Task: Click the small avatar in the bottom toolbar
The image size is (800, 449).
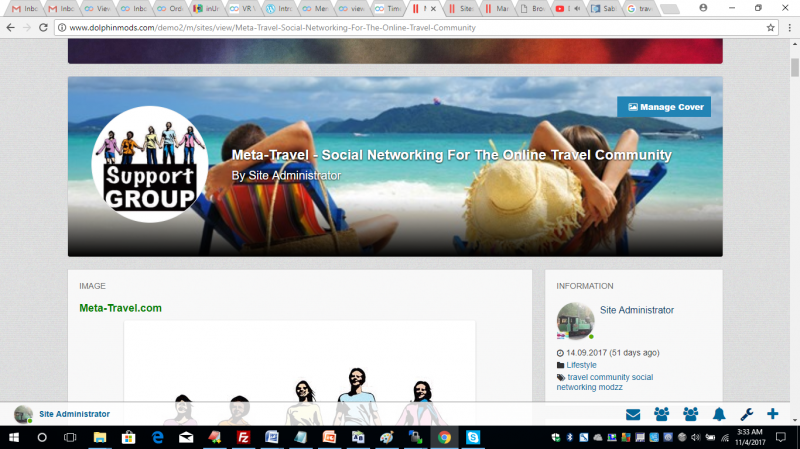Action: click(x=23, y=414)
